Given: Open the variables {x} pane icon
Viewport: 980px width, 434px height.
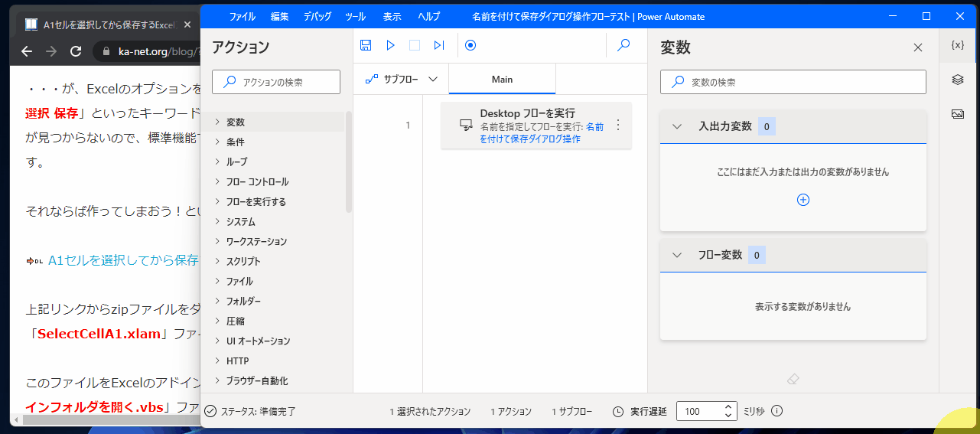Looking at the screenshot, I should point(958,45).
